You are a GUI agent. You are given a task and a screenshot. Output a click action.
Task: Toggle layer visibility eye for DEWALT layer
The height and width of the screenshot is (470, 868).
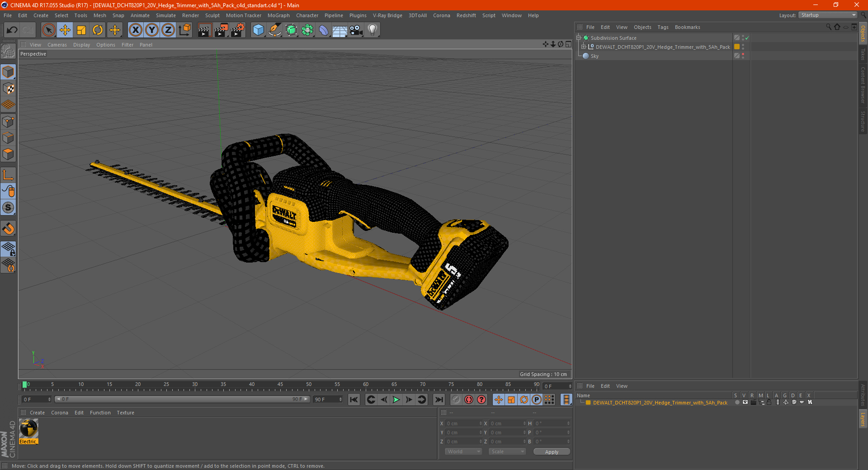(745, 402)
